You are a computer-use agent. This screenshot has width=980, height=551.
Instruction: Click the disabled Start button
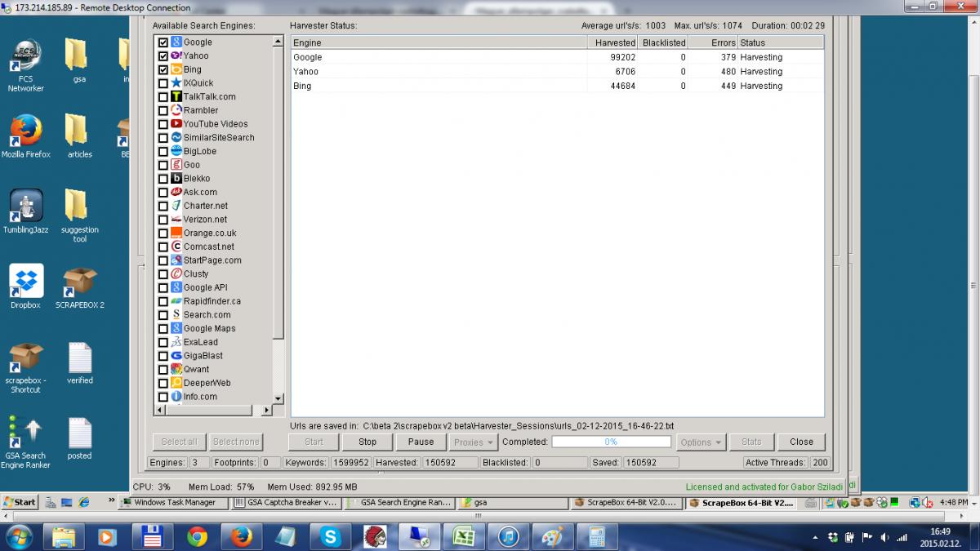click(x=314, y=442)
